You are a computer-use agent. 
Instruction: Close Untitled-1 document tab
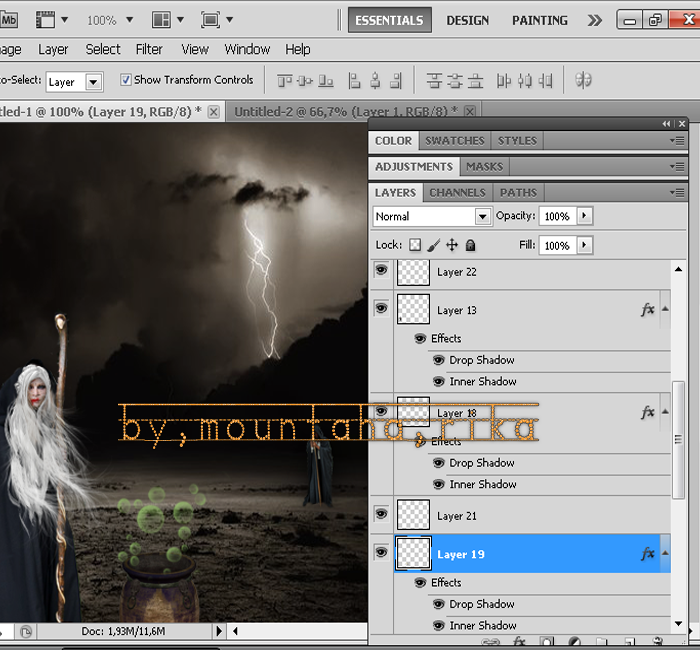(x=214, y=112)
